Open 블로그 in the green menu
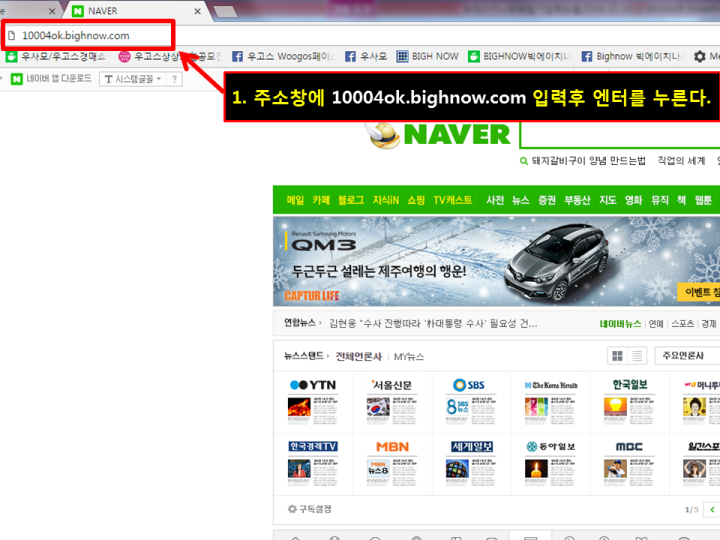The image size is (720, 540). click(351, 200)
